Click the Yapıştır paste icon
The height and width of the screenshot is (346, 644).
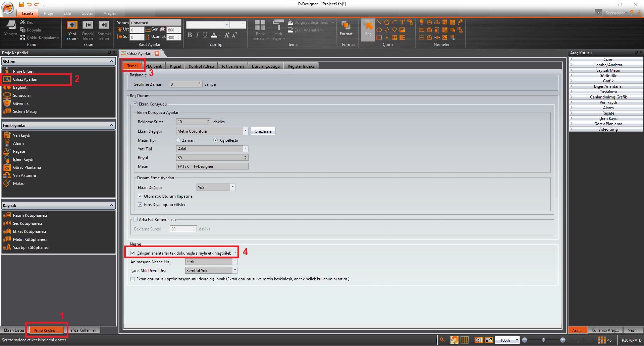(10, 25)
